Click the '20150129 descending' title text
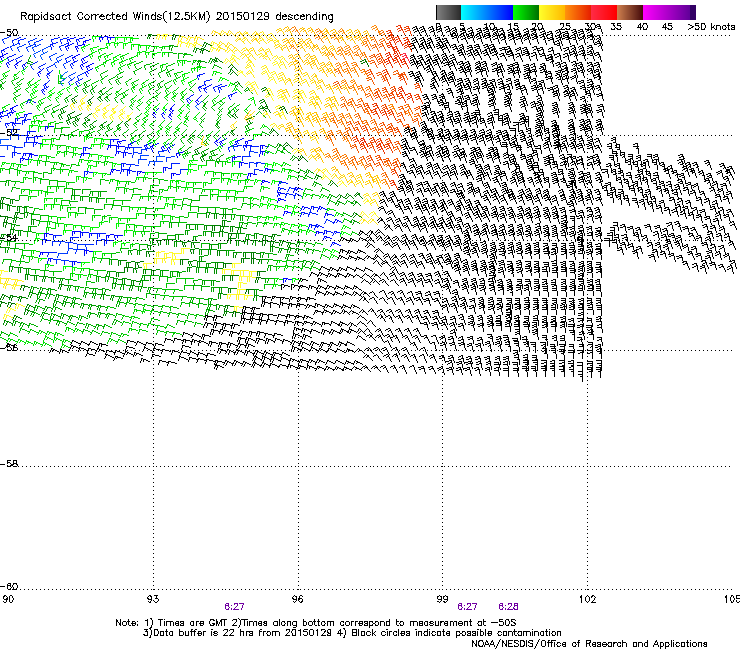The width and height of the screenshot is (740, 650). pyautogui.click(x=275, y=17)
